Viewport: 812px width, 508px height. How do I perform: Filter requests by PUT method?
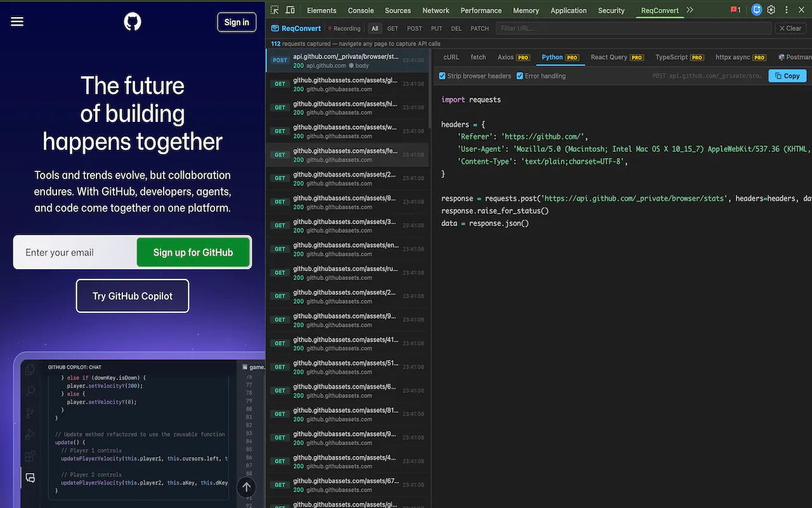[436, 29]
